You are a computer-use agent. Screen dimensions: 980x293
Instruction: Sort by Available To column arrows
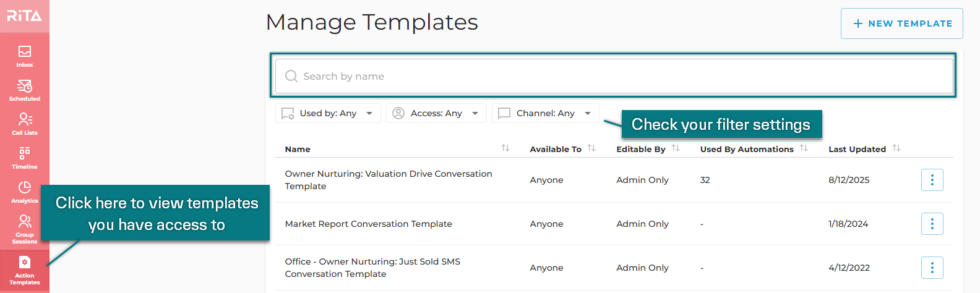point(591,148)
